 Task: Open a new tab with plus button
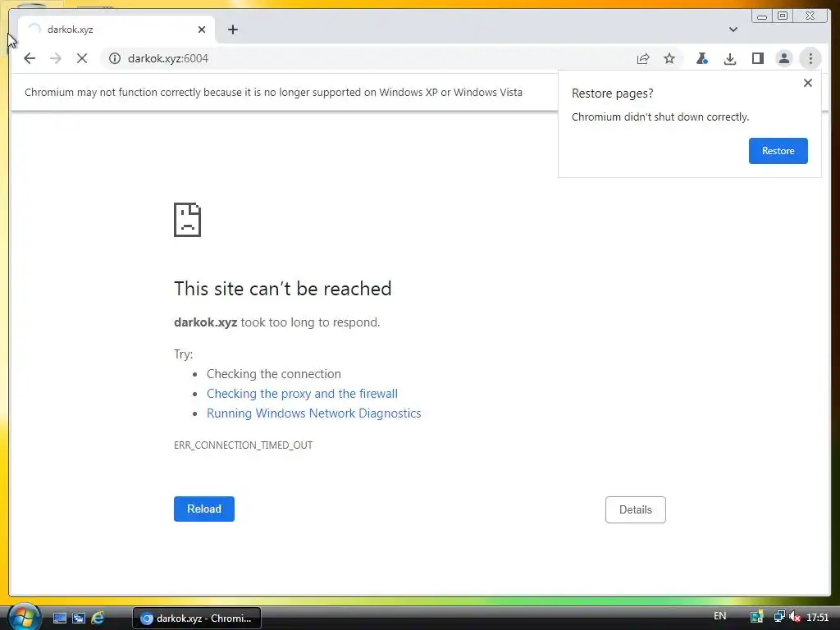pos(232,30)
